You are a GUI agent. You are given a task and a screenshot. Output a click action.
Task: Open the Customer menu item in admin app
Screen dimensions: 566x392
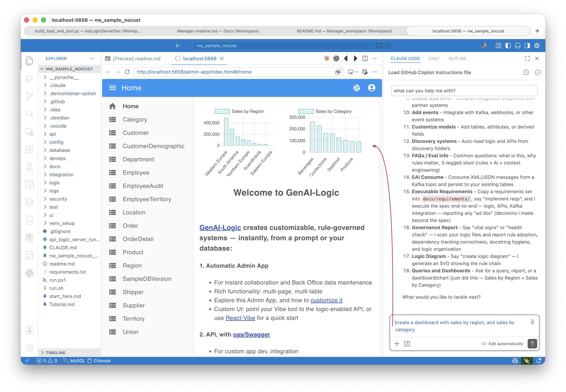point(136,133)
